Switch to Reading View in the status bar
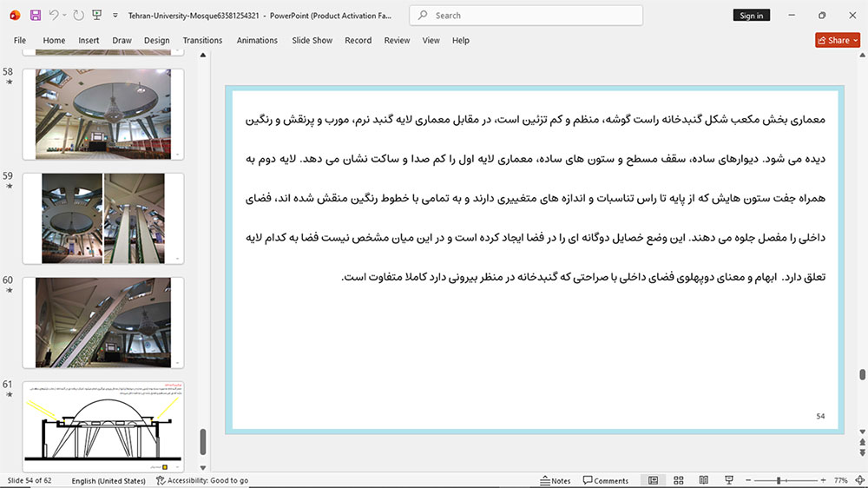 click(704, 480)
